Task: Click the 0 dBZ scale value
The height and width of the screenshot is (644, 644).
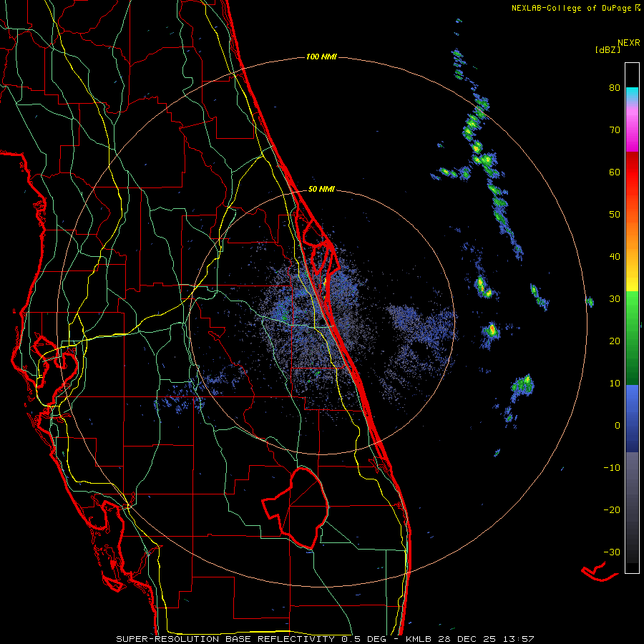Action: [618, 426]
